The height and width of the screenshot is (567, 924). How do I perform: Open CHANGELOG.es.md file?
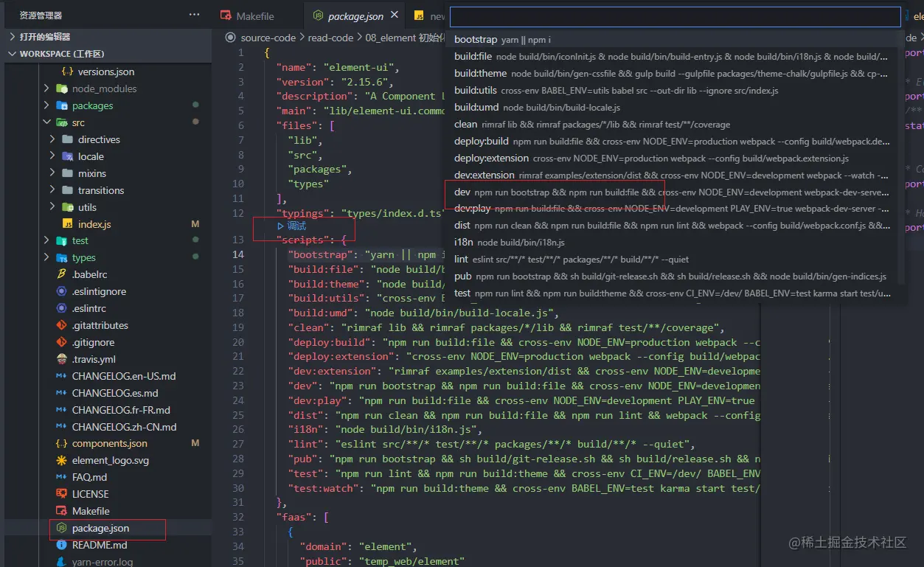click(x=115, y=393)
